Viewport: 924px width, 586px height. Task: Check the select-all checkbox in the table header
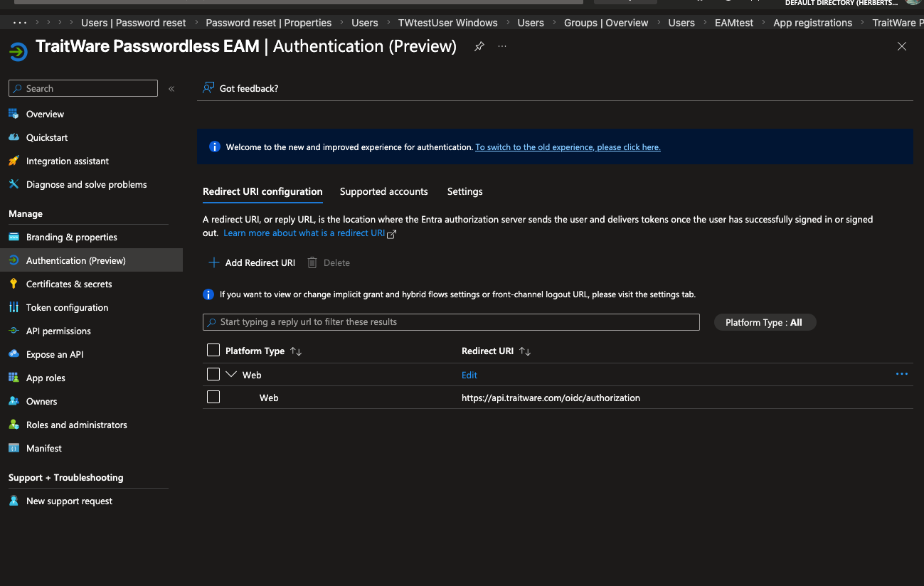pos(213,350)
